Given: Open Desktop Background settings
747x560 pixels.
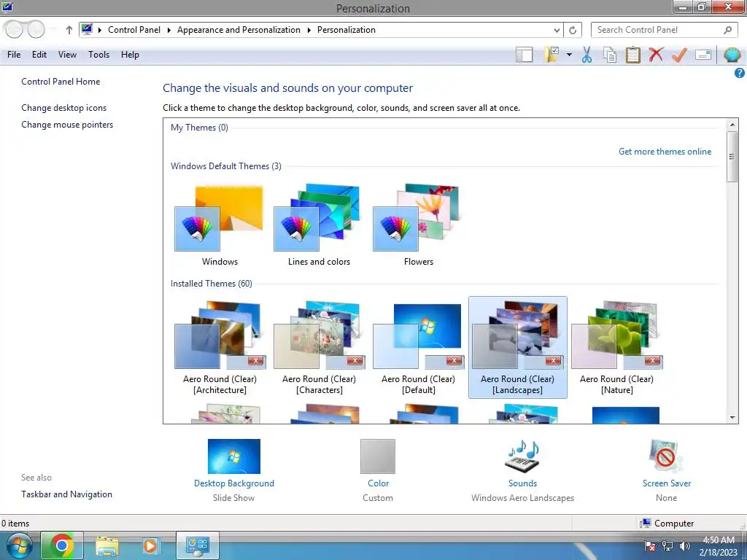Looking at the screenshot, I should pyautogui.click(x=234, y=456).
